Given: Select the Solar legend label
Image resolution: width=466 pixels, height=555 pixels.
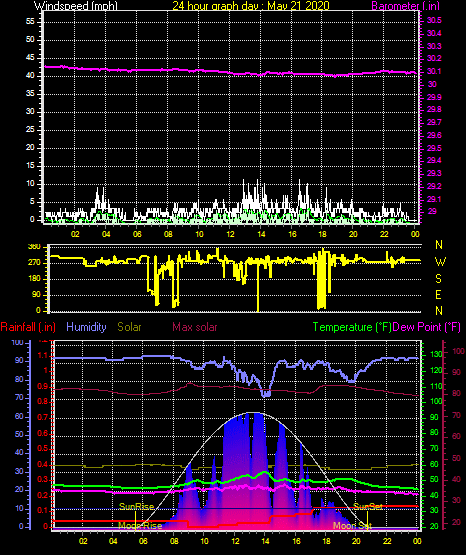Looking at the screenshot, I should coord(129,327).
